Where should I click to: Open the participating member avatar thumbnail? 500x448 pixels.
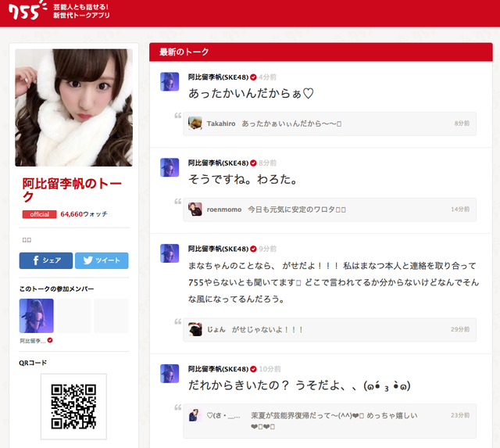(37, 316)
